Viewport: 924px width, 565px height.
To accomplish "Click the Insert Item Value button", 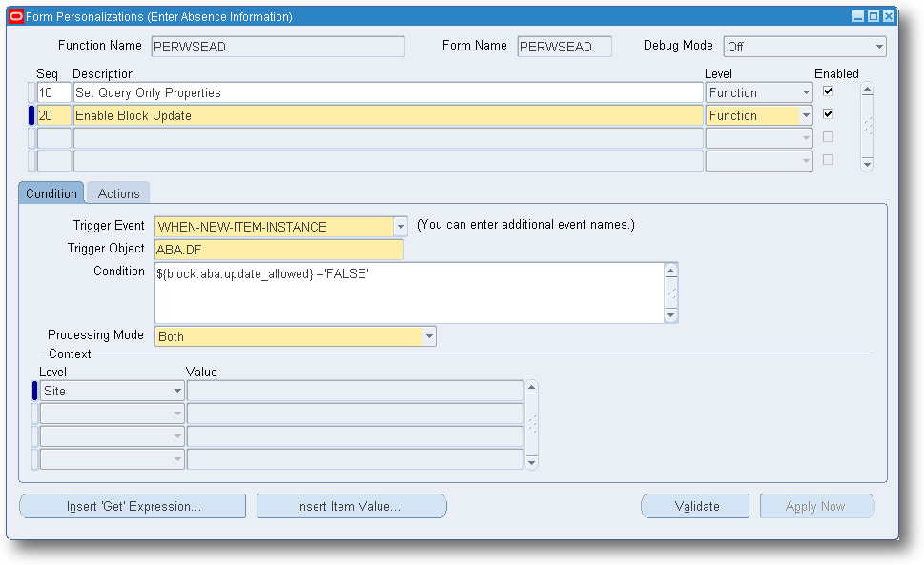I will tap(351, 506).
